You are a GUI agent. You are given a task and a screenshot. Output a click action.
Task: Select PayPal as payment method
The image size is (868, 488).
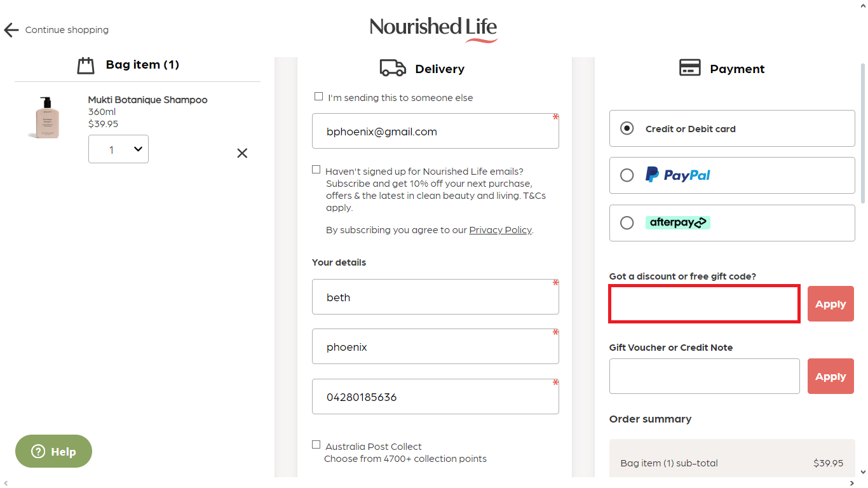(627, 175)
